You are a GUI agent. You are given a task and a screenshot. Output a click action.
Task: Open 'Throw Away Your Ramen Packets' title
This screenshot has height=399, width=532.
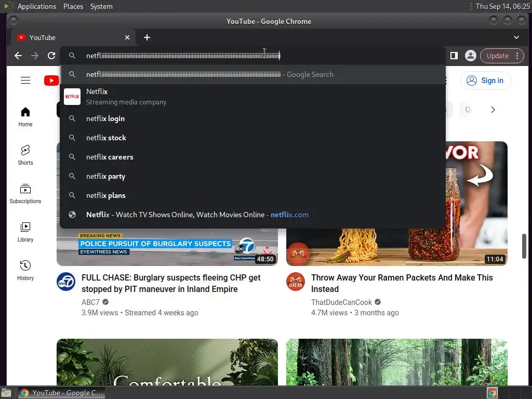click(402, 283)
